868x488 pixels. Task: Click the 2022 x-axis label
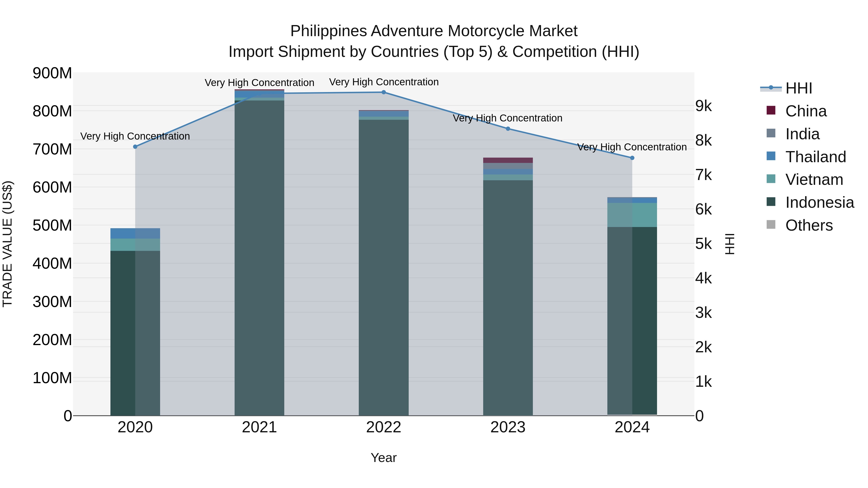[383, 427]
